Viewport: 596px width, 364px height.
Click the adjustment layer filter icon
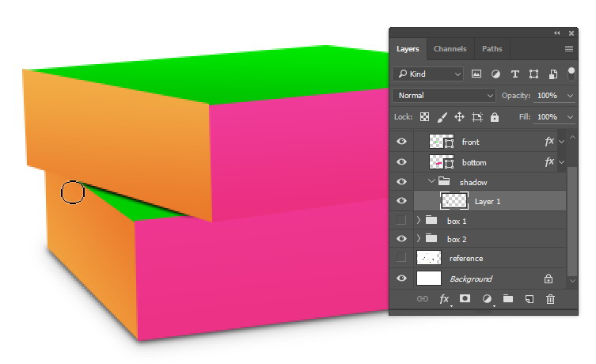coord(495,74)
